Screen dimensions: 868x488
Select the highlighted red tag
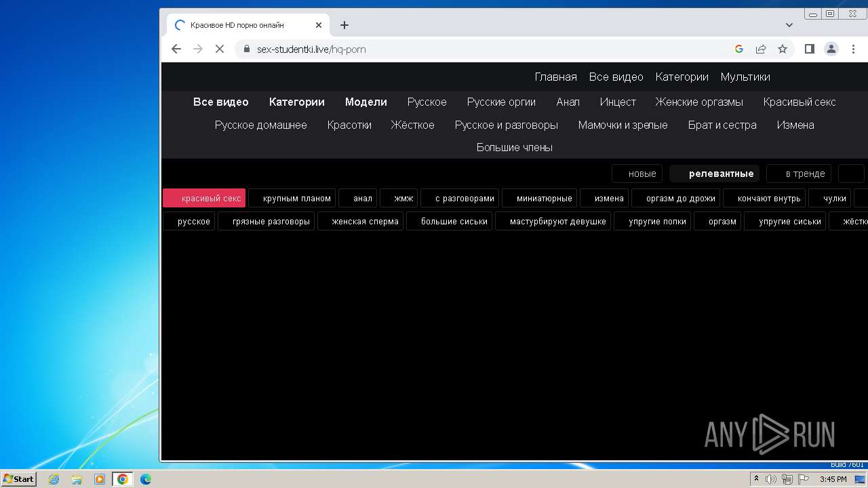tap(204, 198)
